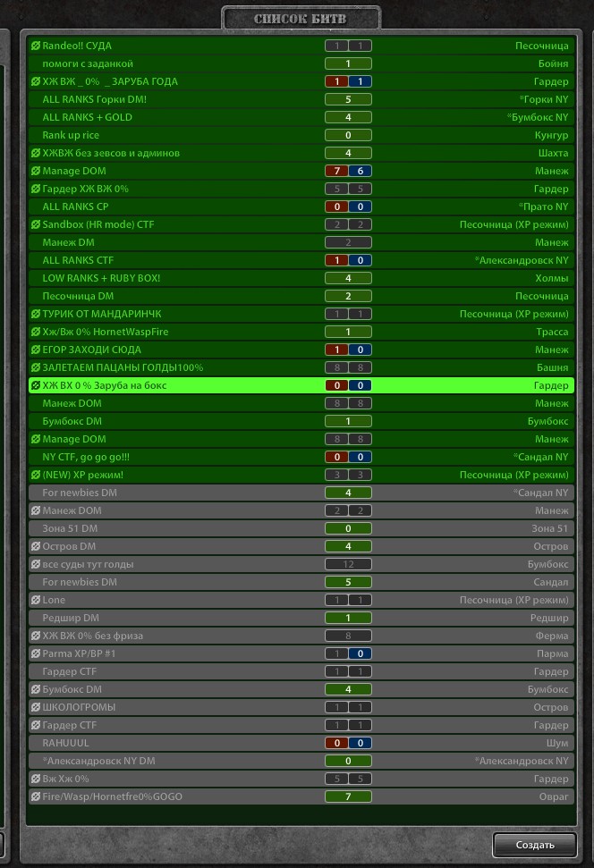Click the crossed-circle icon next to Parma XP/BP #1
594x868 pixels.
coord(36,653)
